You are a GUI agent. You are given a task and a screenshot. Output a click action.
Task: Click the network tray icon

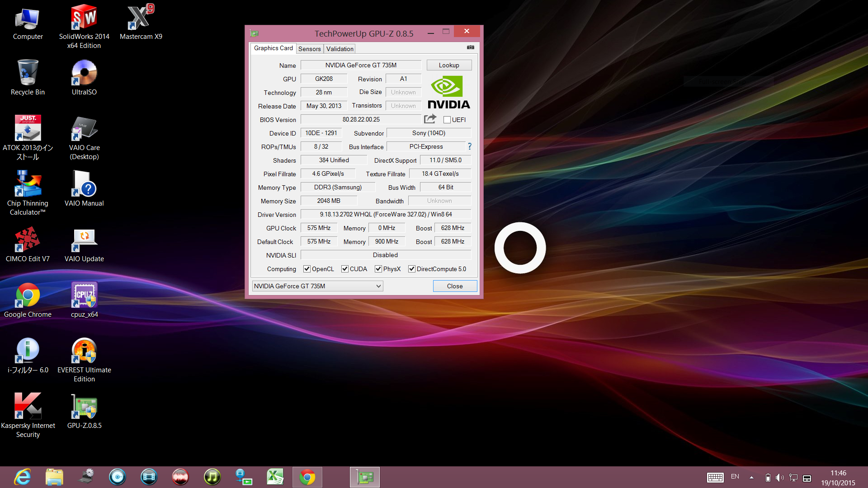(793, 478)
